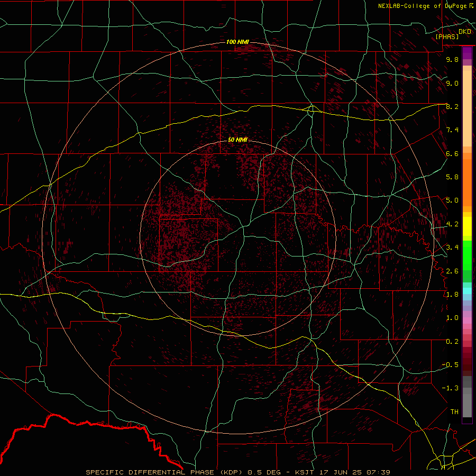Screen dimensions: 476x476
Task: Select the 1.0 legend value
Action: pos(452,318)
